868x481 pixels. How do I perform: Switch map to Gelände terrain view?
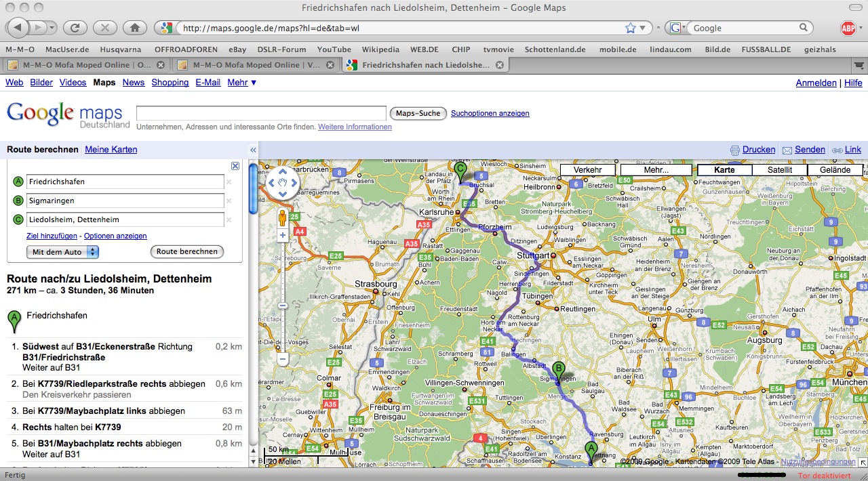835,170
